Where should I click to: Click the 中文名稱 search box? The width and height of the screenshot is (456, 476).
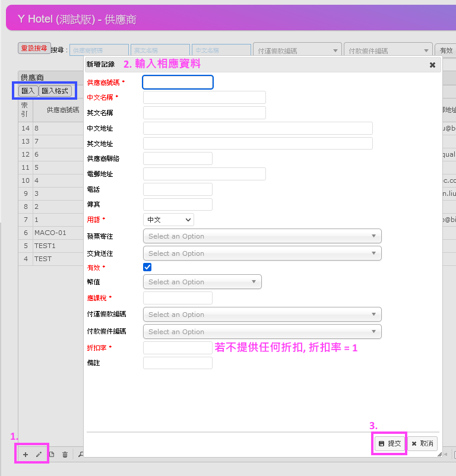pos(221,50)
